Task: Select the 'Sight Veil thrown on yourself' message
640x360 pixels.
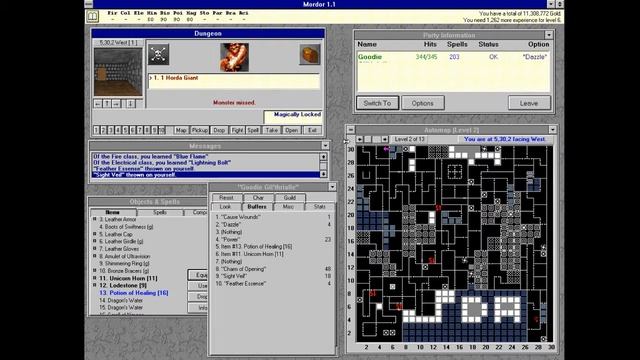Action: coord(205,175)
